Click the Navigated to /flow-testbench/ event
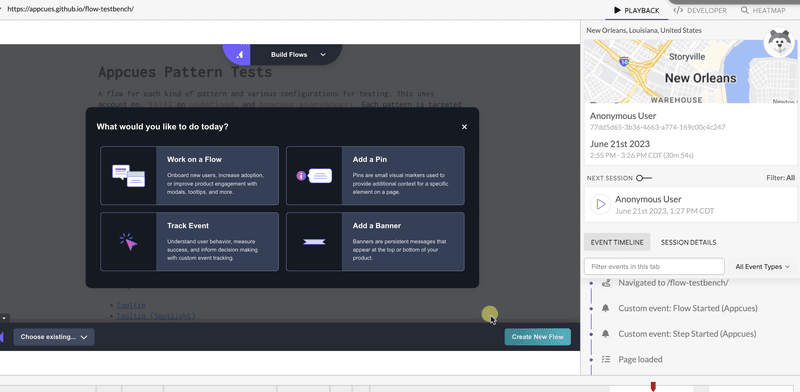The image size is (800, 392). point(673,283)
